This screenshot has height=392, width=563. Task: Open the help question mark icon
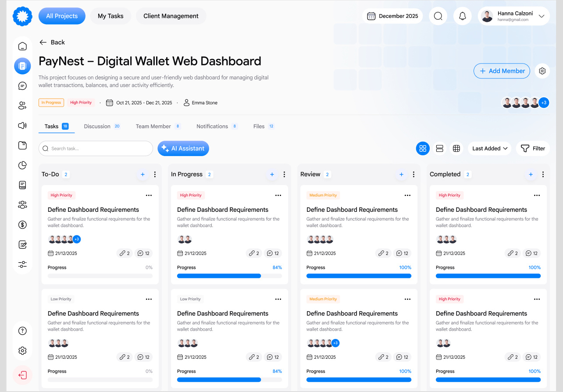22,331
